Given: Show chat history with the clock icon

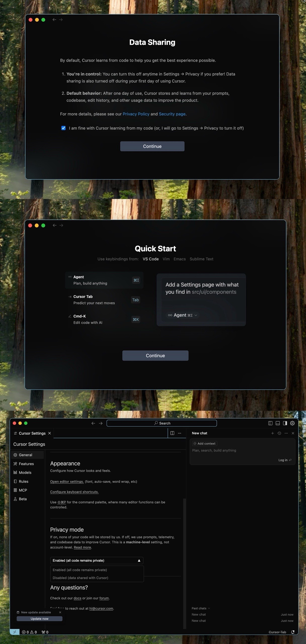Looking at the screenshot, I should 279,433.
